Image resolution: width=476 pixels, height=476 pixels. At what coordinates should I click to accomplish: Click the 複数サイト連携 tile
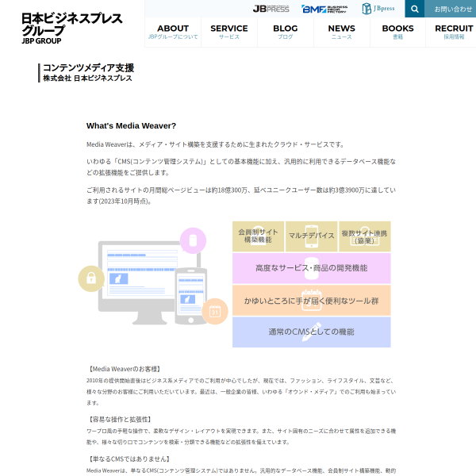pos(365,236)
